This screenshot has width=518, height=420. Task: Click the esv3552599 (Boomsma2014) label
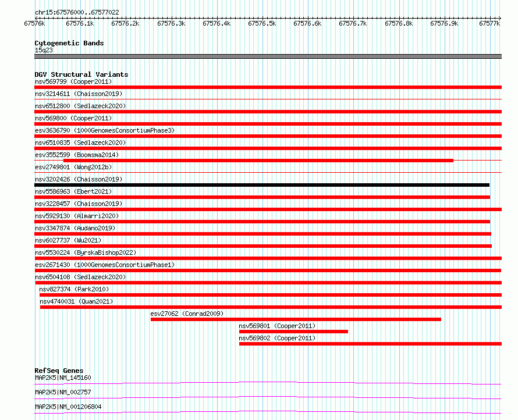tap(77, 155)
